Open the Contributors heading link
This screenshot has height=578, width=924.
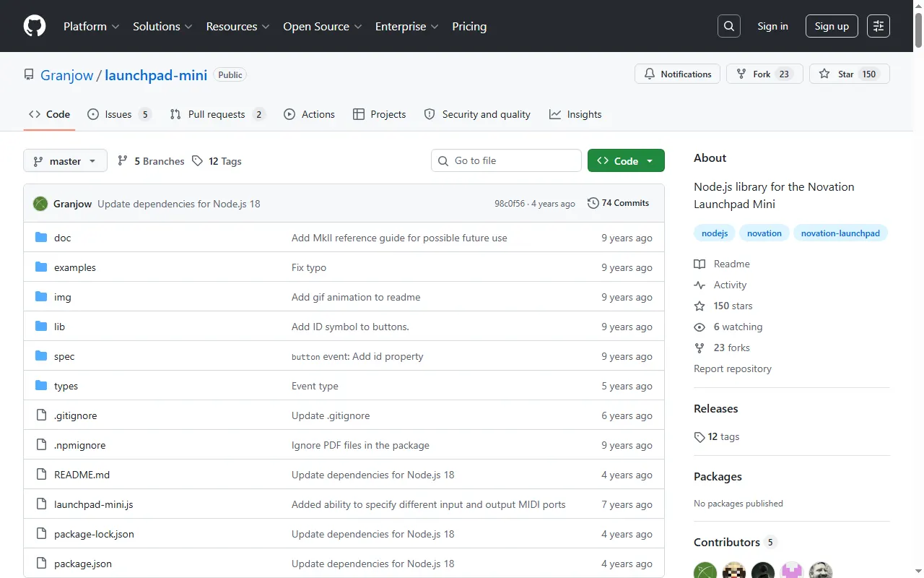[735, 542]
